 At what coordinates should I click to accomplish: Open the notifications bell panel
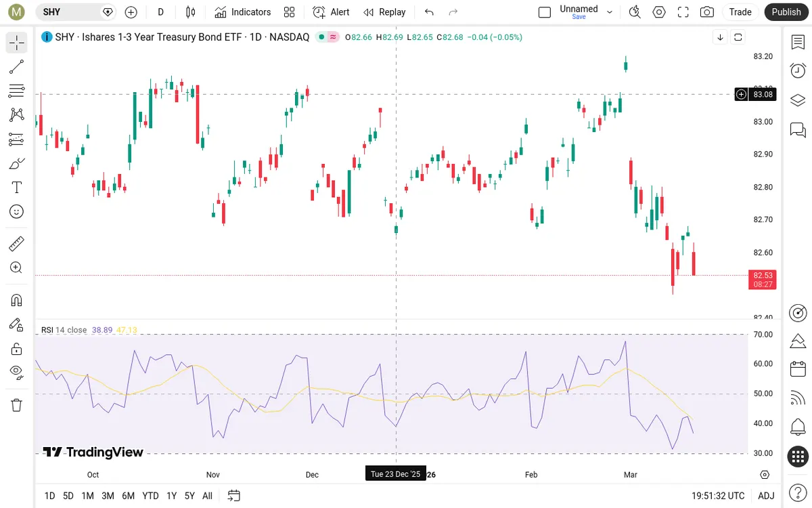click(798, 427)
